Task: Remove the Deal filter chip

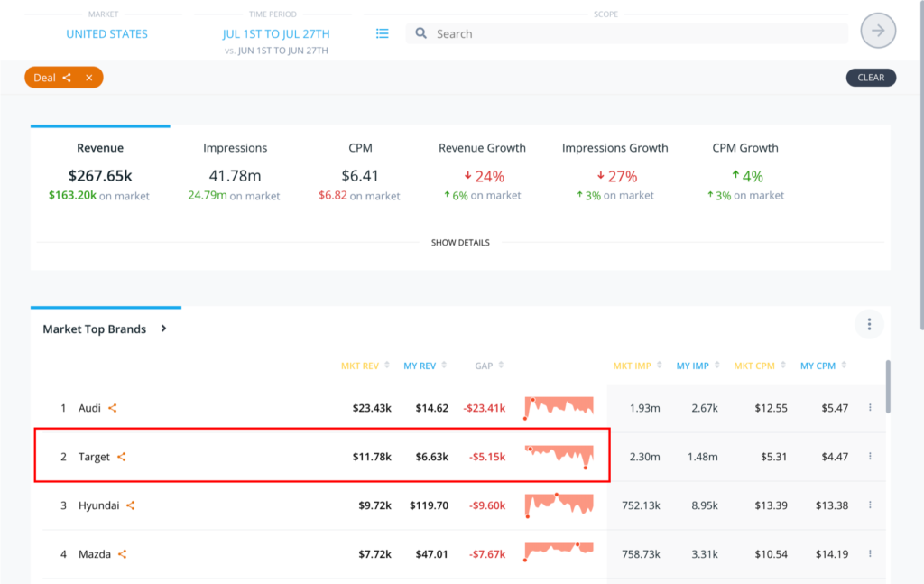Action: [89, 78]
